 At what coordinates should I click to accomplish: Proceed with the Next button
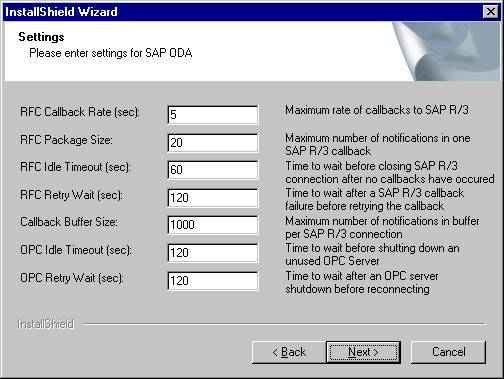tap(363, 352)
